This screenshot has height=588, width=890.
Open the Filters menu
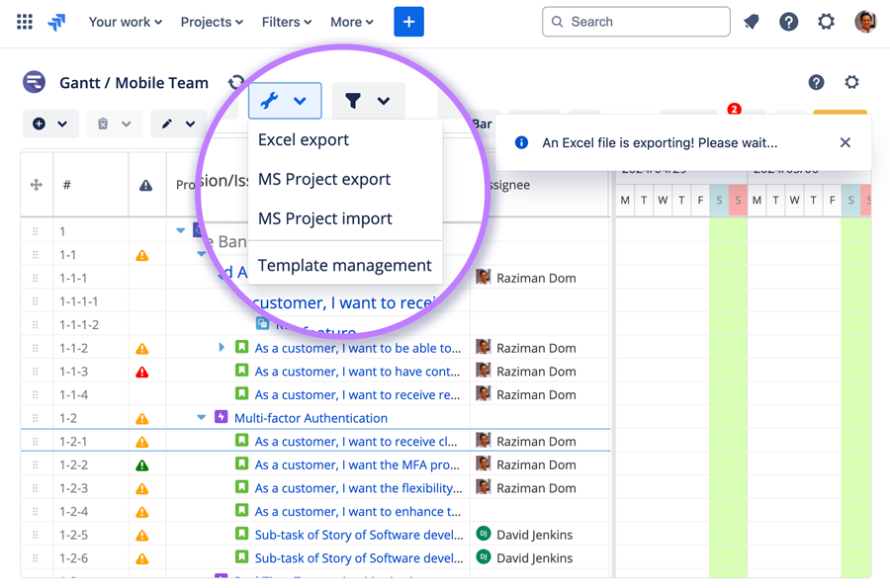tap(287, 22)
